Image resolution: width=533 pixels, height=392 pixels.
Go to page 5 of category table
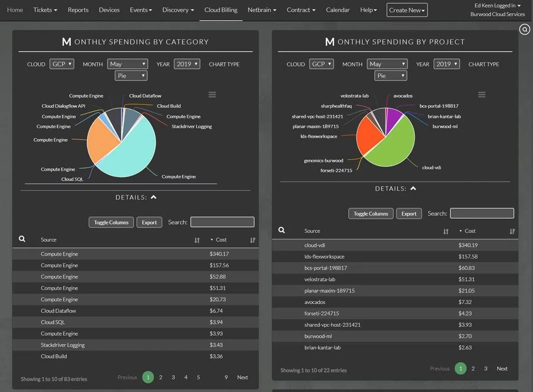(198, 377)
